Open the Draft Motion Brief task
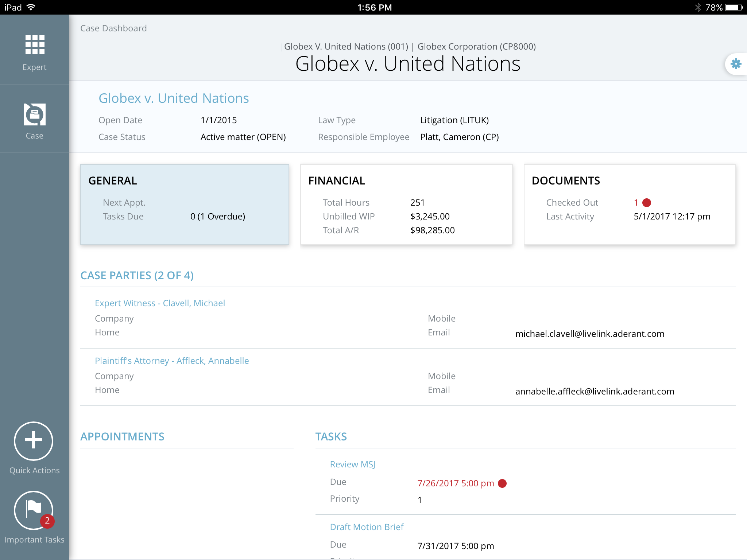The height and width of the screenshot is (560, 747). point(367,527)
